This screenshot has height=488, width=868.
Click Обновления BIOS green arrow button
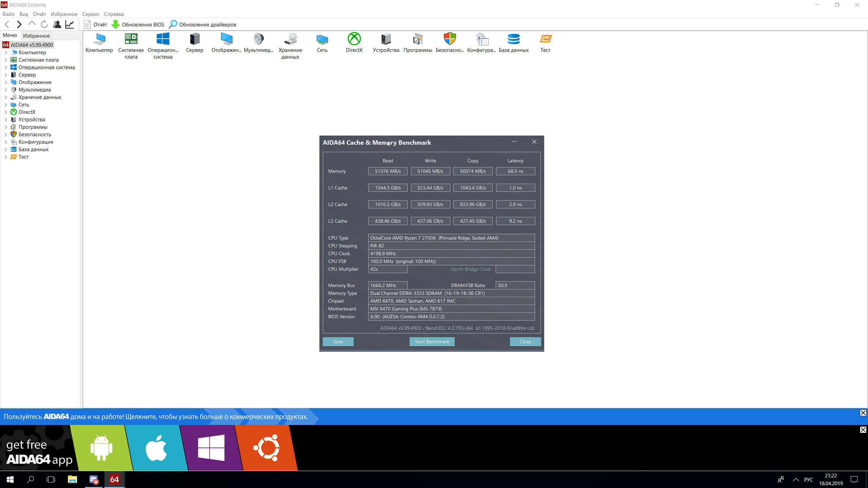point(138,24)
